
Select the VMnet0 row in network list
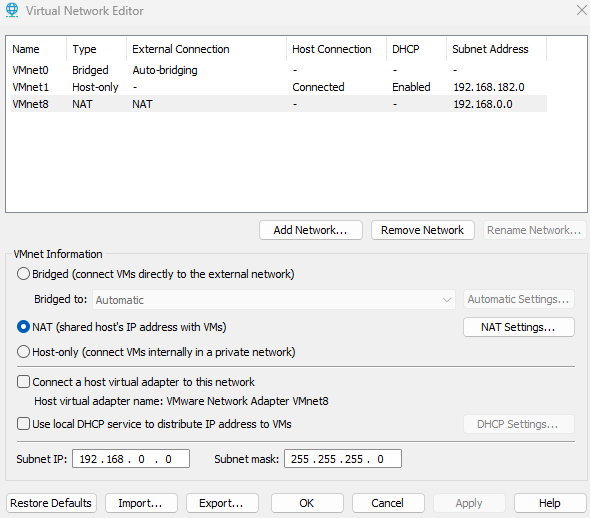click(279, 70)
